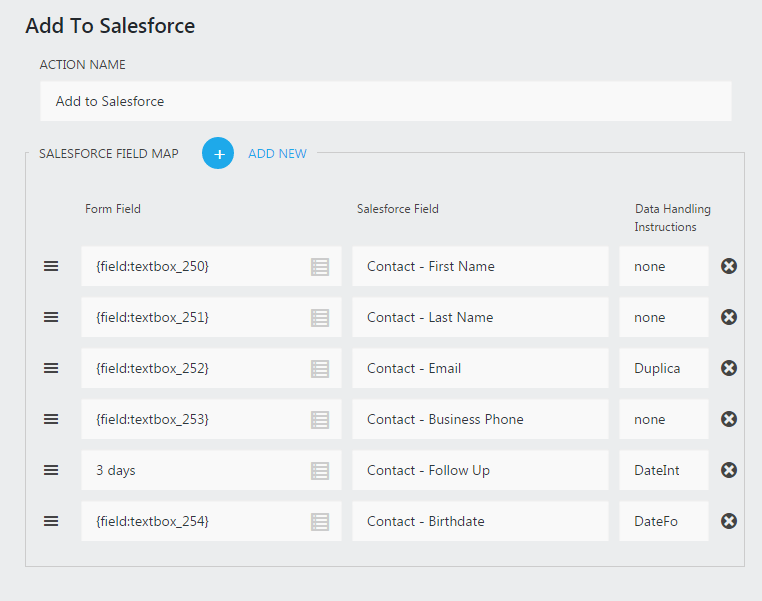Click the ADD NEW link
762x601 pixels.
[x=277, y=154]
